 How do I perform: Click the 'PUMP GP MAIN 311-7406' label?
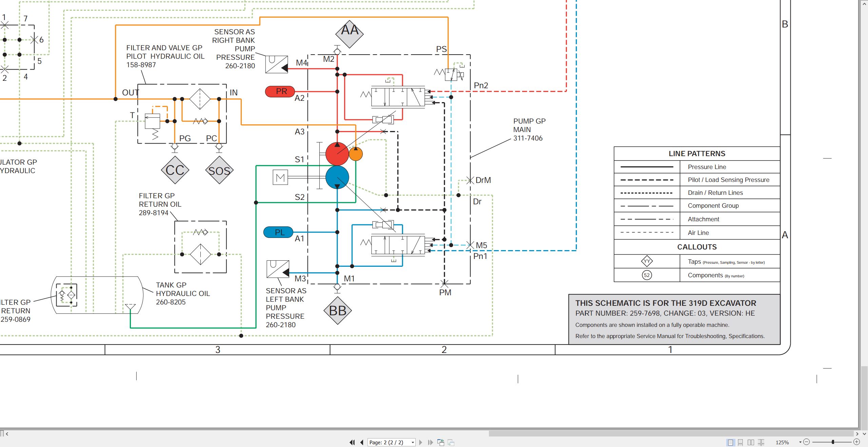530,130
